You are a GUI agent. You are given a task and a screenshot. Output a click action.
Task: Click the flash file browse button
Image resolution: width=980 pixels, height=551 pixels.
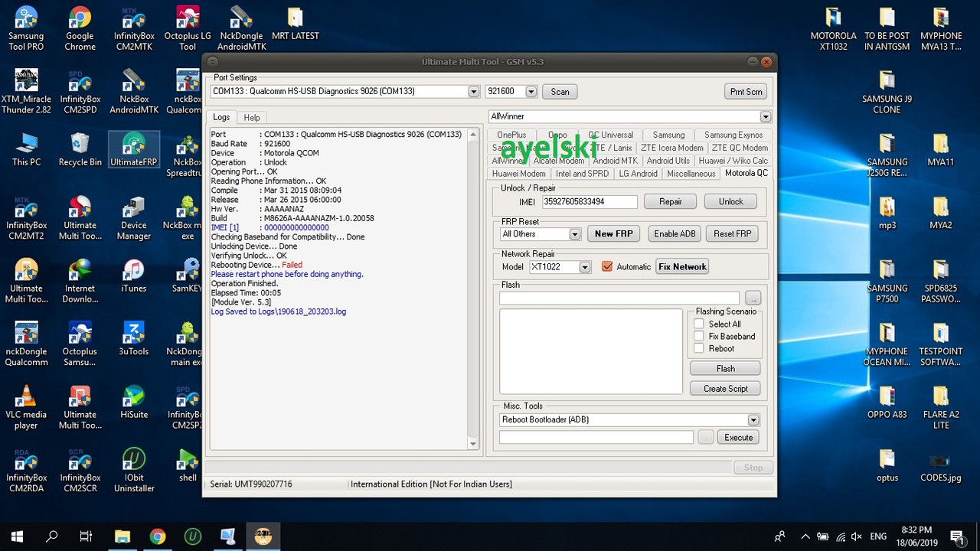(x=753, y=298)
